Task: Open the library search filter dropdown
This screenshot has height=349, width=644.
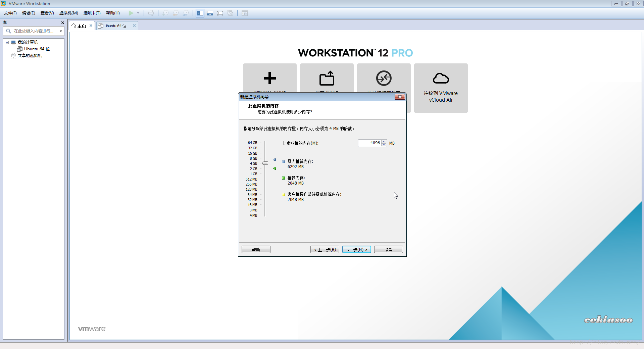Action: [61, 31]
